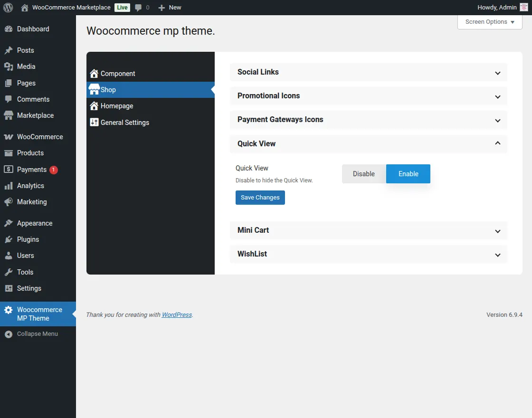Screen dimensions: 532x418
Task: Switch to the Homepage tab label
Action: pyautogui.click(x=117, y=106)
